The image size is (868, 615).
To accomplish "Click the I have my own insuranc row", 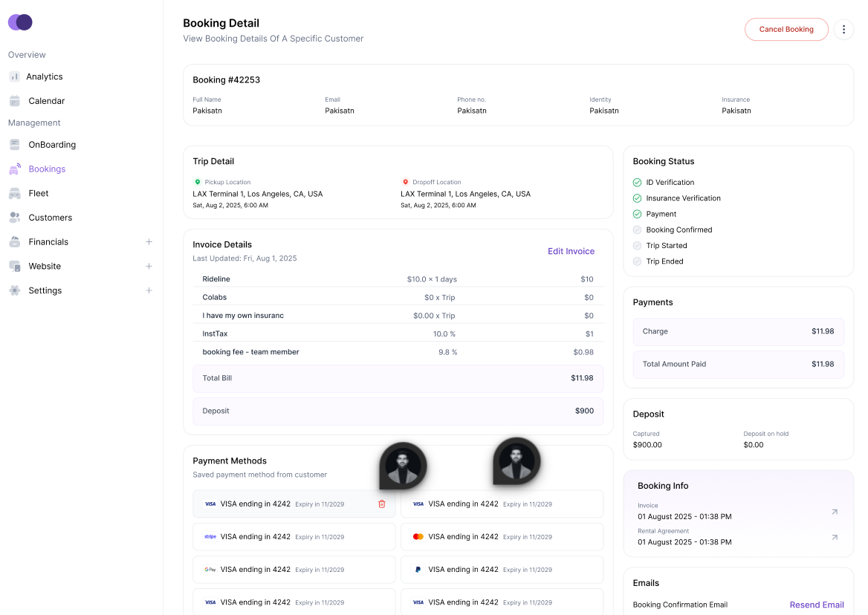I will [398, 315].
